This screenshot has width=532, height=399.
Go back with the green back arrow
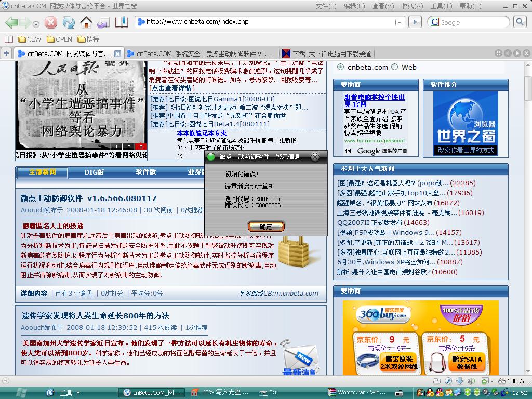pyautogui.click(x=11, y=22)
